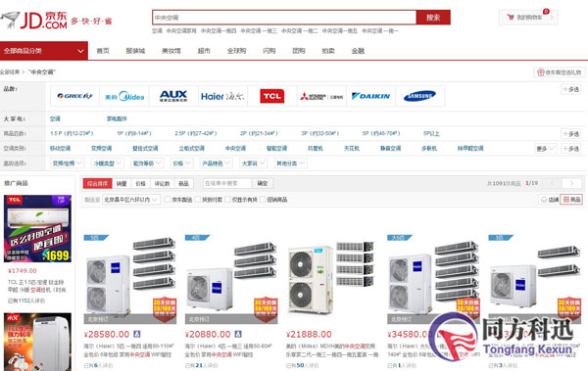
Task: Sort results by 销量 tab
Action: [122, 183]
